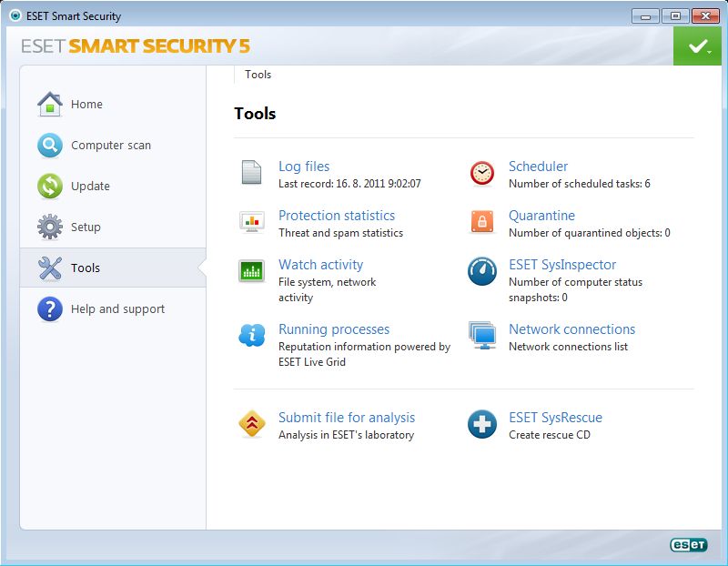
Task: Click 'Create rescue CD' description
Action: tap(550, 435)
